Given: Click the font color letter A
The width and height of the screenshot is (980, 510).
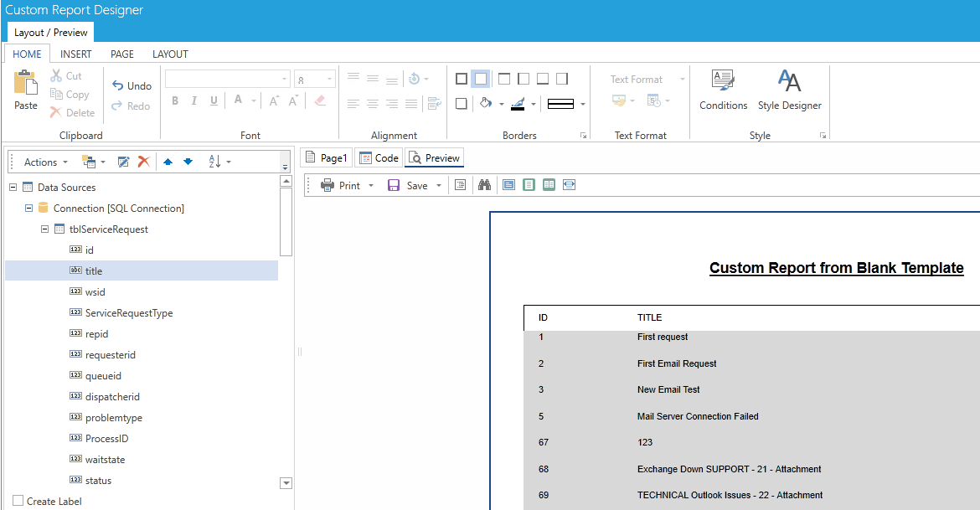Looking at the screenshot, I should point(238,100).
